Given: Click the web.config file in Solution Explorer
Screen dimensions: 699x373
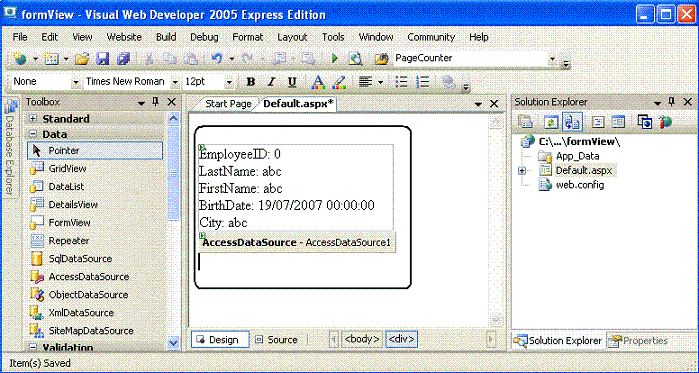Looking at the screenshot, I should pyautogui.click(x=572, y=184).
